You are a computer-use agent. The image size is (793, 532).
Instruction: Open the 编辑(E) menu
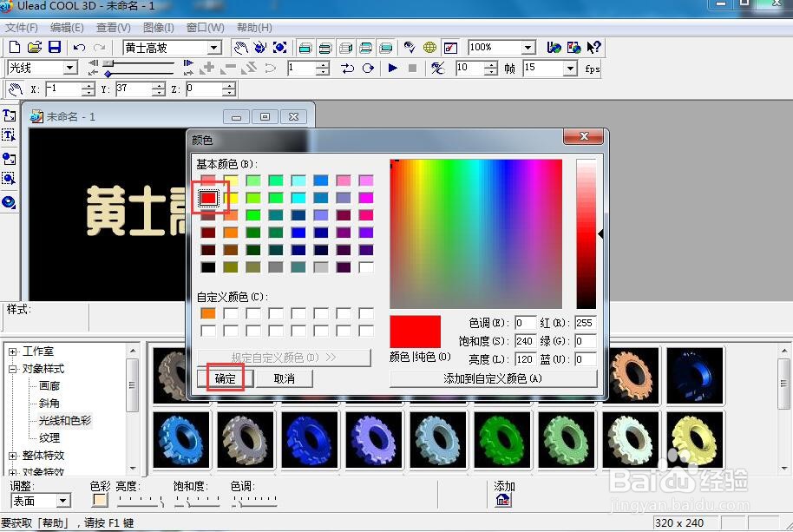click(x=68, y=27)
